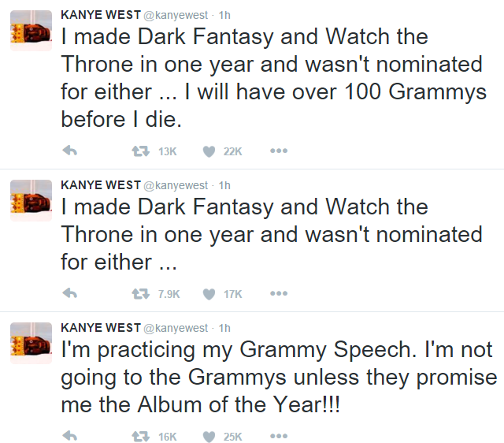Click the avatar on the second tweet
The image size is (504, 443).
click(x=30, y=202)
